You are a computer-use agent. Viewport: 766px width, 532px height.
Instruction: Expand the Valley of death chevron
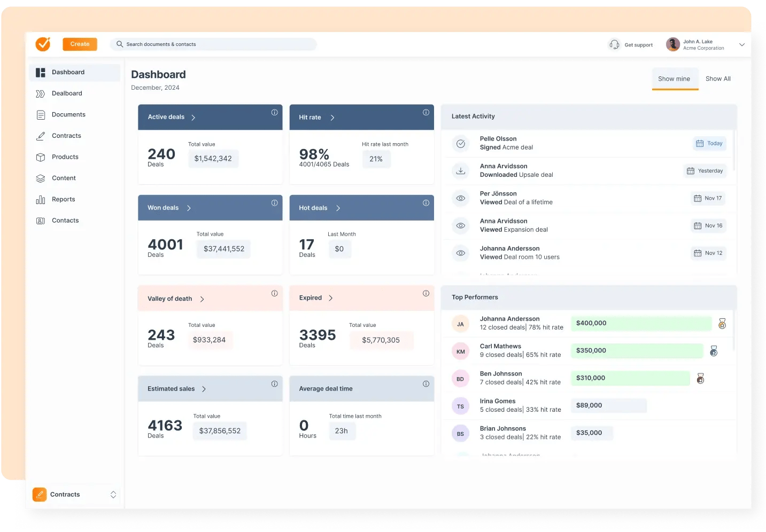click(202, 299)
